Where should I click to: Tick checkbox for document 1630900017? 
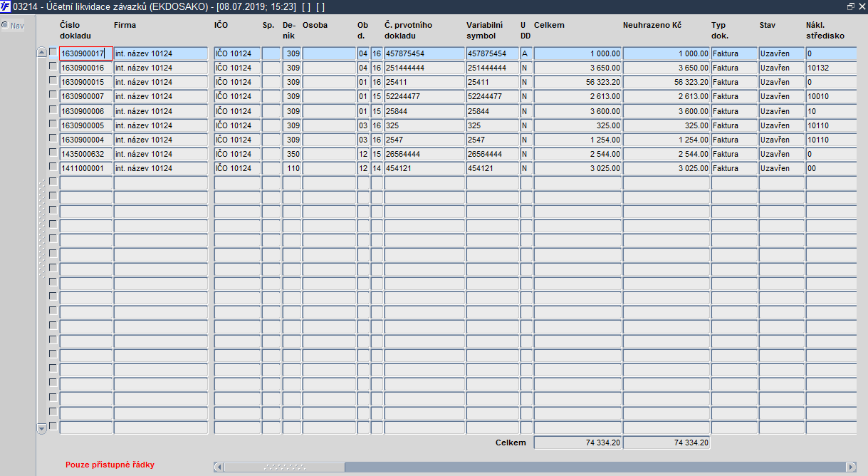(x=53, y=51)
